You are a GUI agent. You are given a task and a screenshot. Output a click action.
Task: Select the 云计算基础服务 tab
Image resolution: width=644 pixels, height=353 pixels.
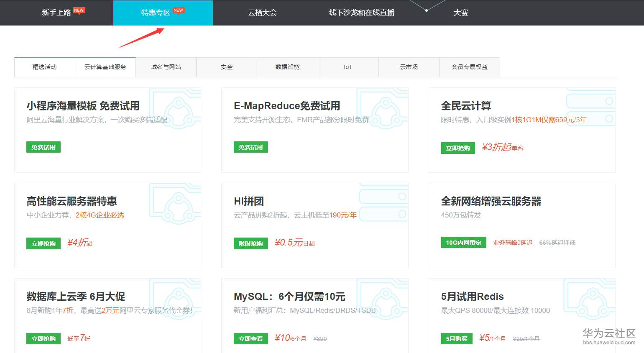[105, 67]
